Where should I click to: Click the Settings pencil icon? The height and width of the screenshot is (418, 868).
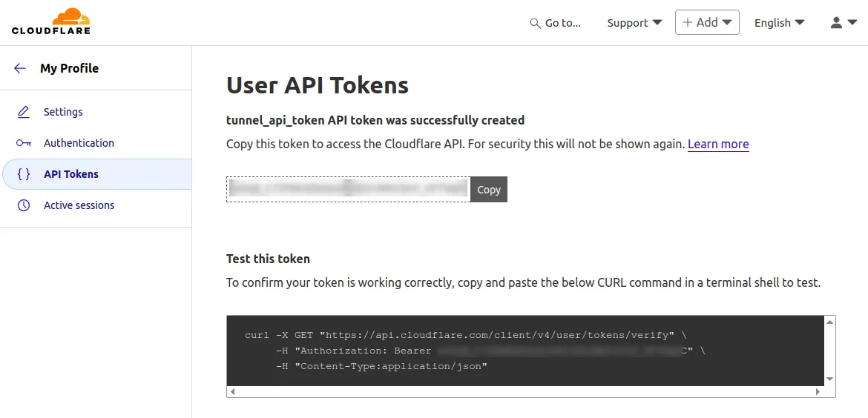[x=24, y=112]
